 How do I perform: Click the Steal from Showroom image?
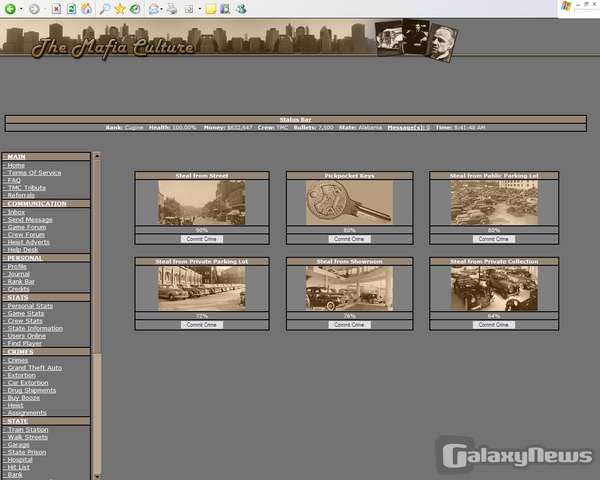pos(350,289)
